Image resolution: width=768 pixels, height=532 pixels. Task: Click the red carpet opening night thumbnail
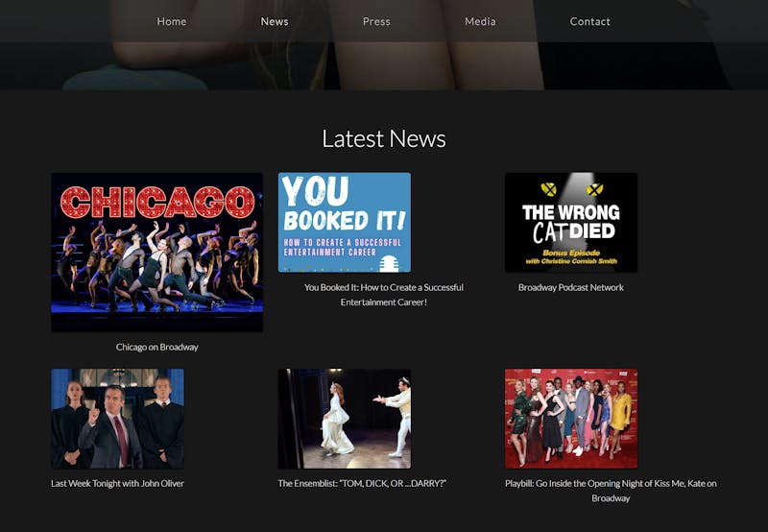[571, 419]
